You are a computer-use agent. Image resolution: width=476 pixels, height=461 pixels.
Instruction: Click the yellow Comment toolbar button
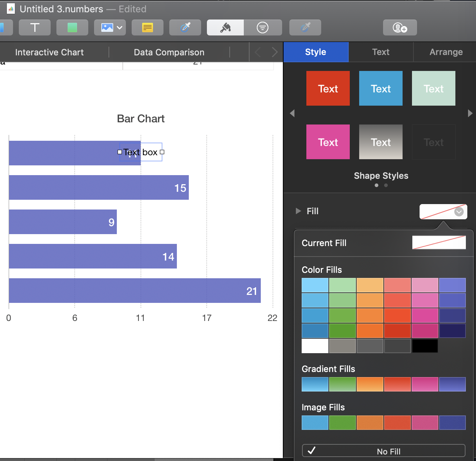(148, 28)
